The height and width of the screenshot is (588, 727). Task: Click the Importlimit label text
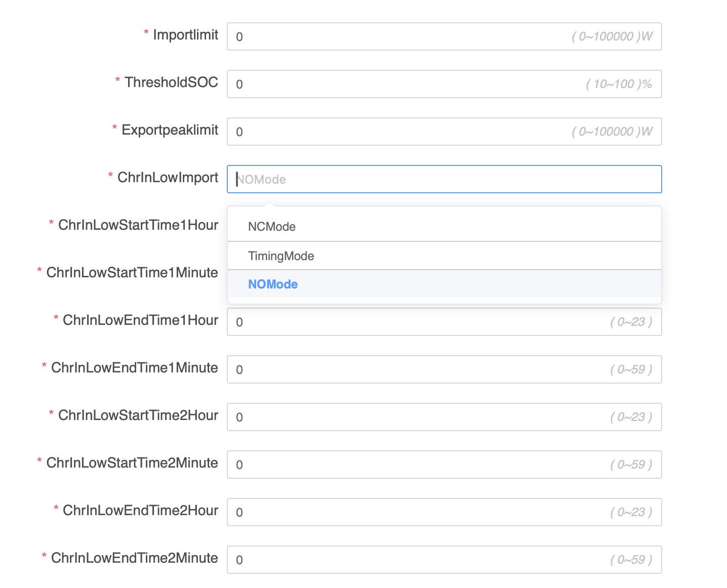[x=185, y=34]
